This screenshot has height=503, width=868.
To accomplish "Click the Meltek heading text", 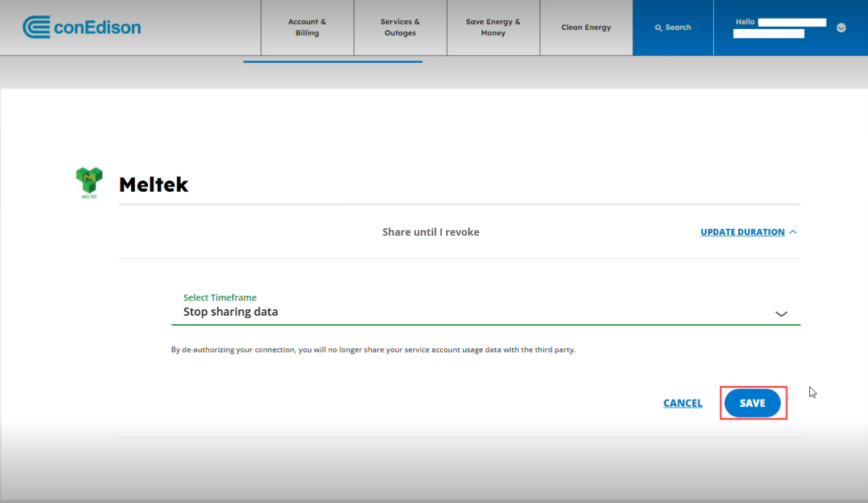I will tap(153, 184).
